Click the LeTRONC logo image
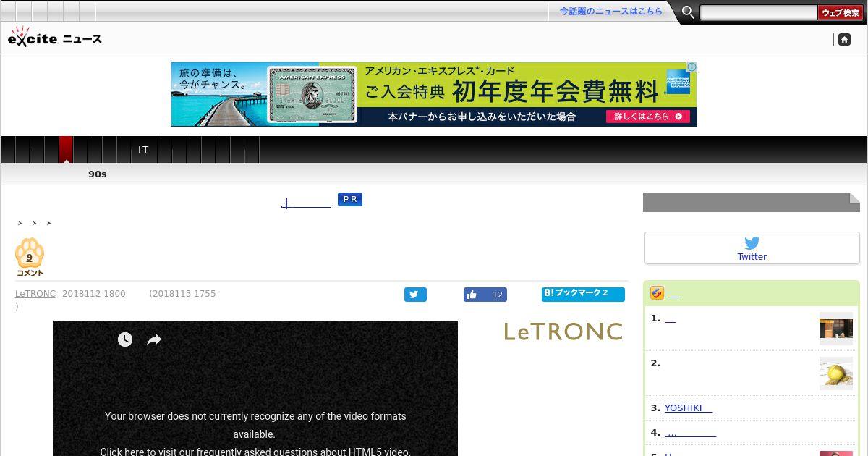Image resolution: width=868 pixels, height=456 pixels. [563, 332]
